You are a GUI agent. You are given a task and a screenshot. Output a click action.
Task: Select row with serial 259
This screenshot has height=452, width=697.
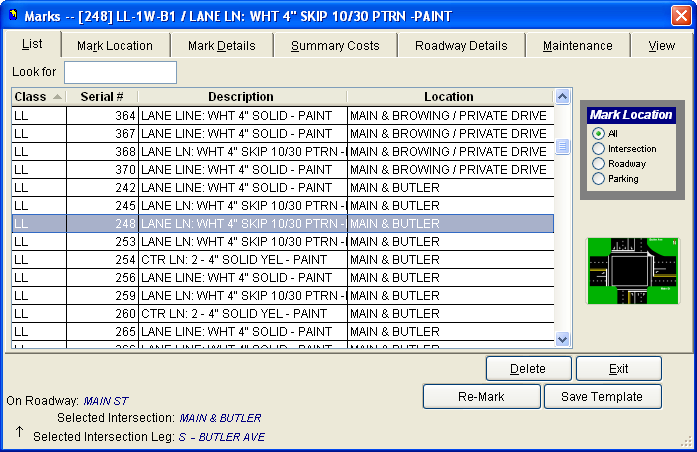pyautogui.click(x=283, y=296)
